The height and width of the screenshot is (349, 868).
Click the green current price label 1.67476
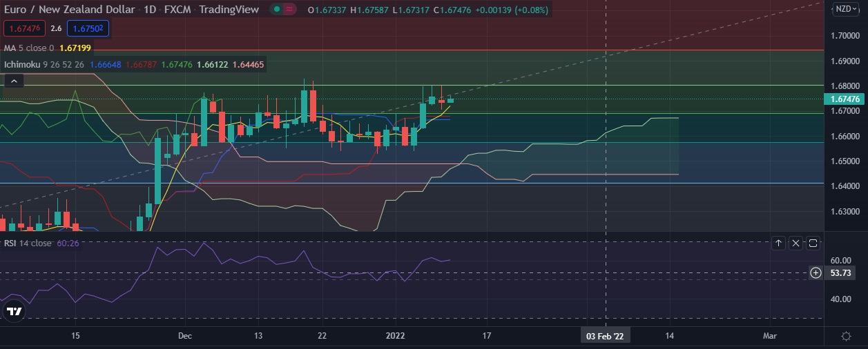click(846, 100)
